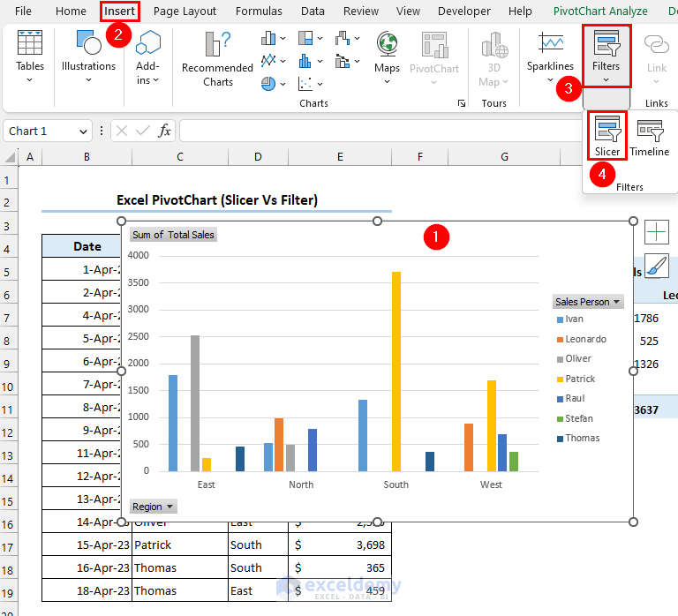
Task: Click the Ivan legend entry
Action: click(570, 319)
